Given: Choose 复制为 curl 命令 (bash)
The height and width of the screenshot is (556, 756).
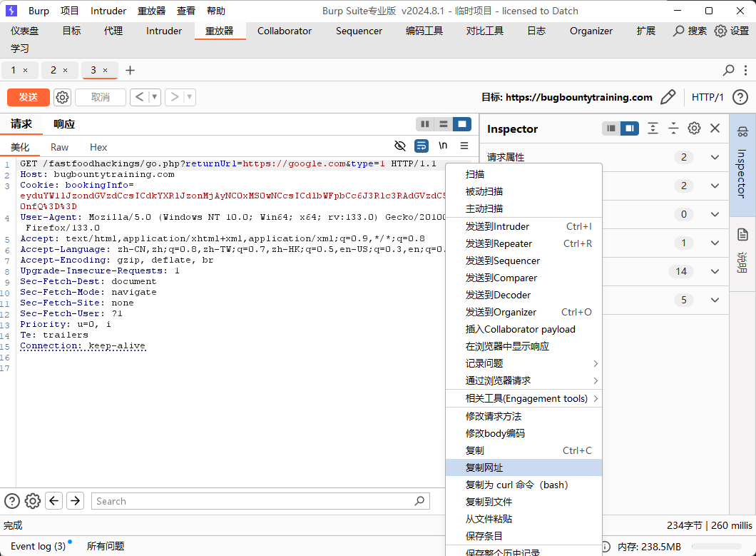Looking at the screenshot, I should (524, 485).
